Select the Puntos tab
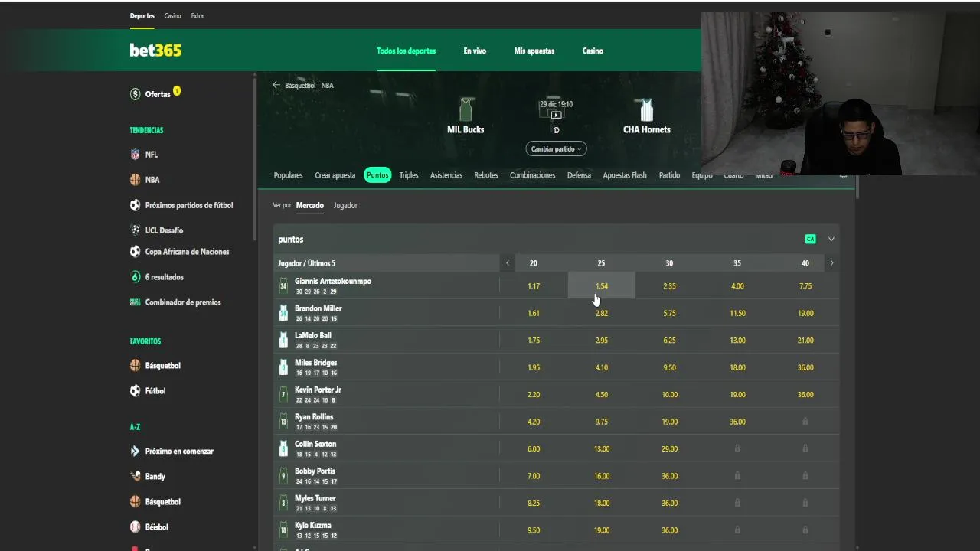 click(377, 175)
